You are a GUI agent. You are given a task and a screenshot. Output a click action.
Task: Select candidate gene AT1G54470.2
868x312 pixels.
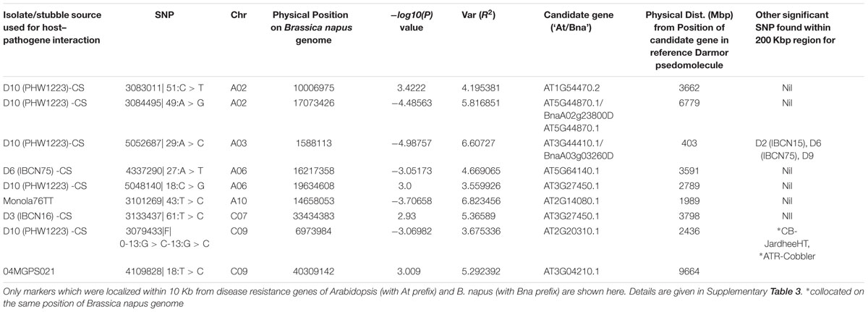click(x=574, y=87)
